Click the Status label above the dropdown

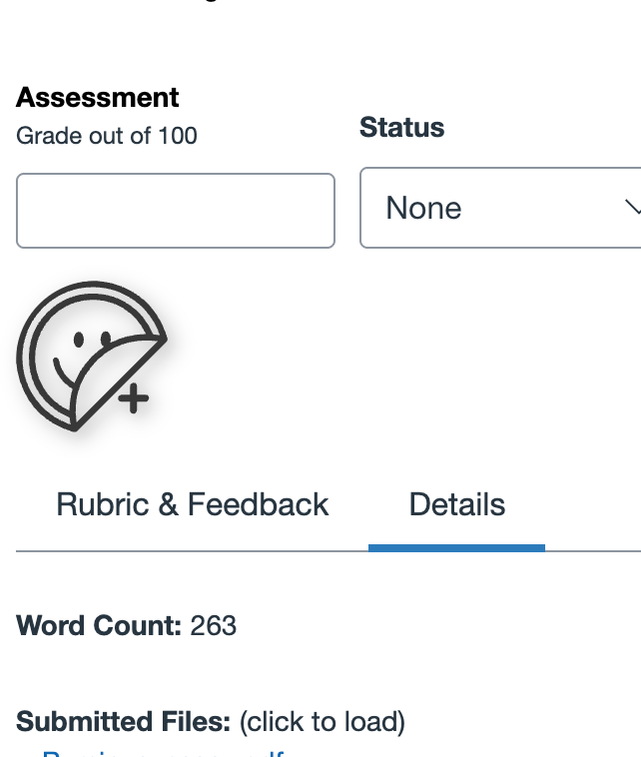click(x=401, y=127)
